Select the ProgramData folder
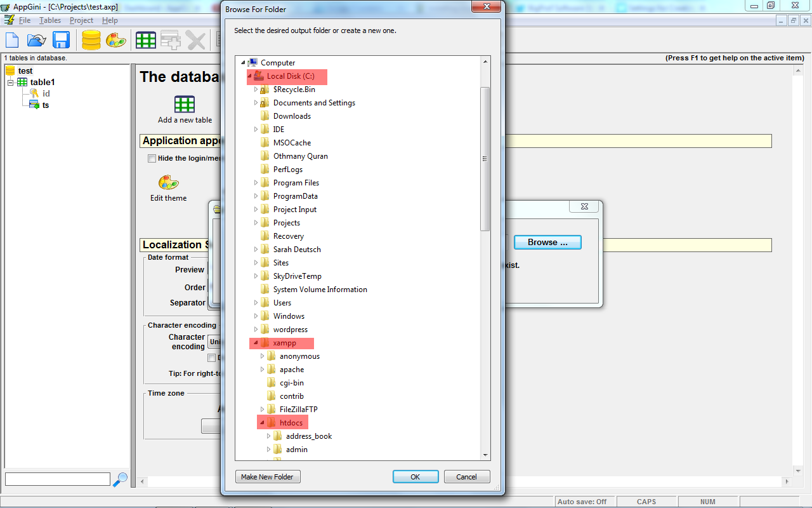 coord(296,196)
